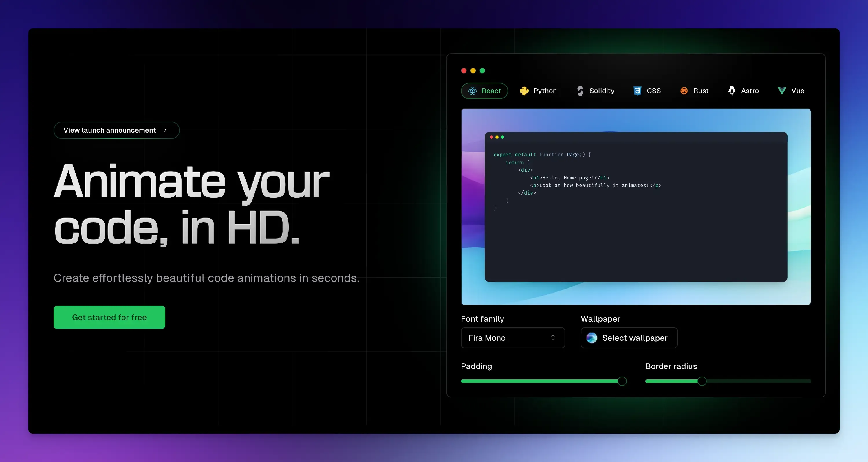The height and width of the screenshot is (462, 868).
Task: Click the Astro rocket logo icon
Action: 732,91
